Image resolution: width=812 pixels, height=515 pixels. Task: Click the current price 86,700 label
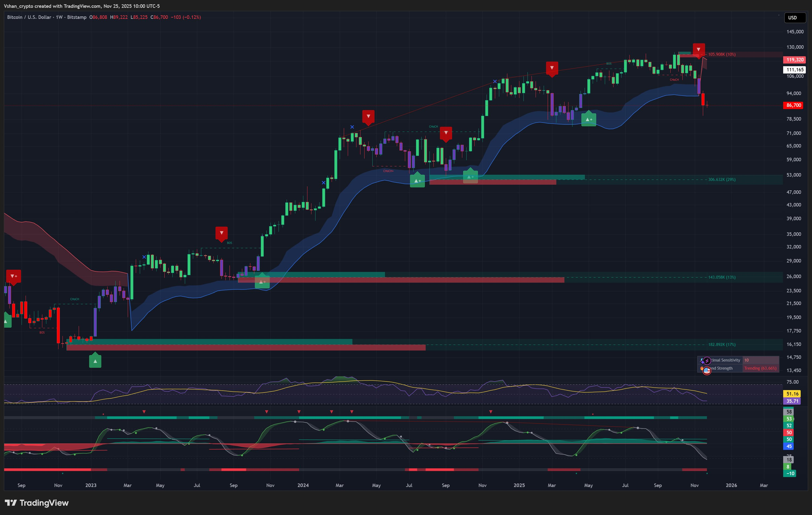tap(793, 105)
